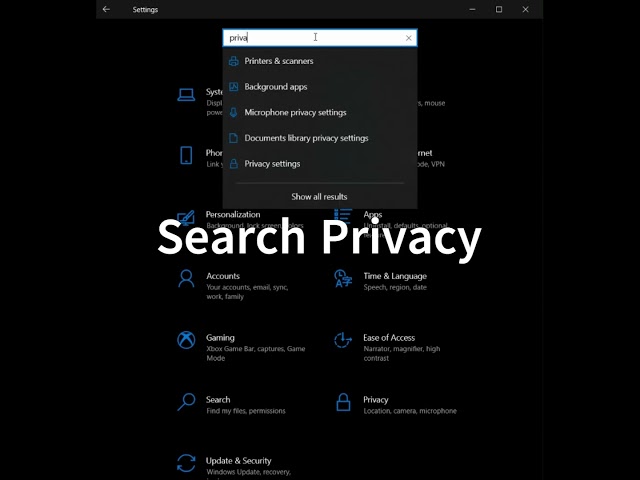640x480 pixels.
Task: Open the 'Time & Language' heading
Action: click(395, 276)
